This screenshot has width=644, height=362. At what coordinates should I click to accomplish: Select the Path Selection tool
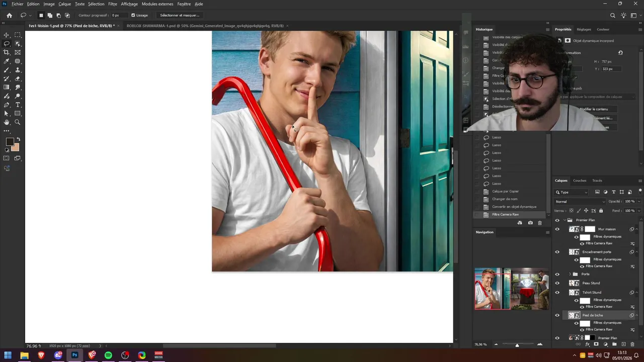point(7,114)
